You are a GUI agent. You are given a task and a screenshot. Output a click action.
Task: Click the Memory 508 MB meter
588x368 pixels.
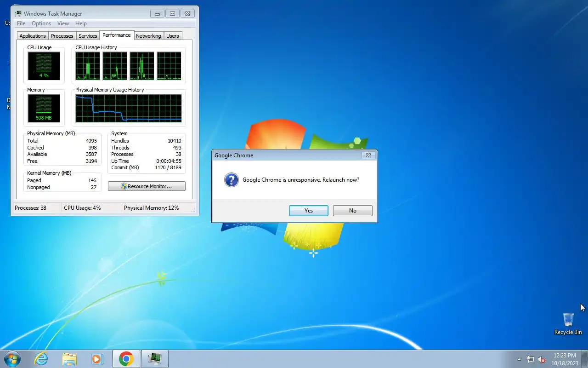(x=44, y=108)
